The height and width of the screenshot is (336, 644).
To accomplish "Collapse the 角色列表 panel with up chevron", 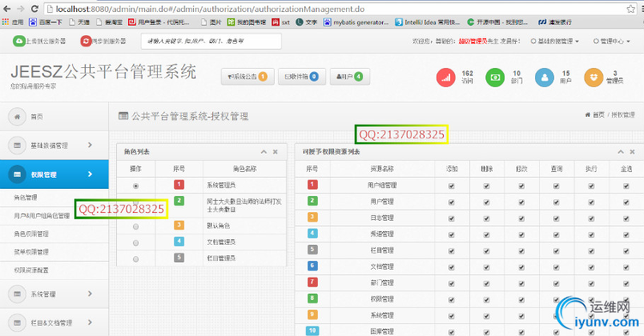I will [264, 152].
